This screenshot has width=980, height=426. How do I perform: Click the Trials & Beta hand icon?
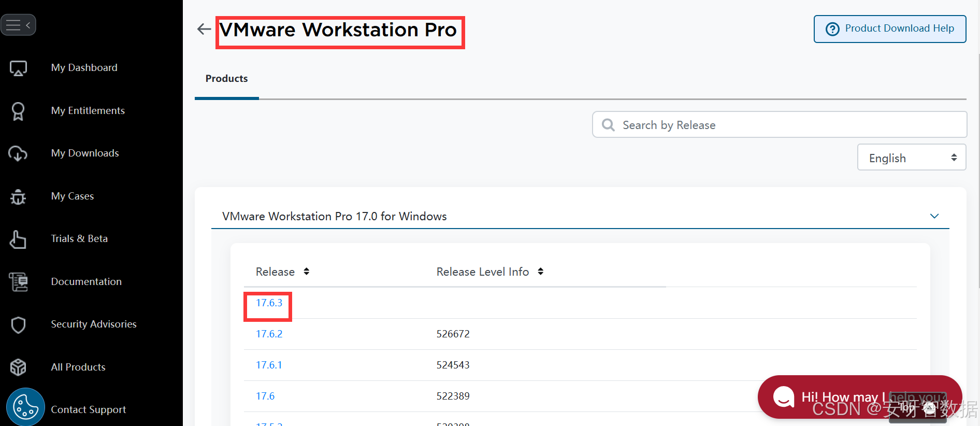pyautogui.click(x=18, y=239)
